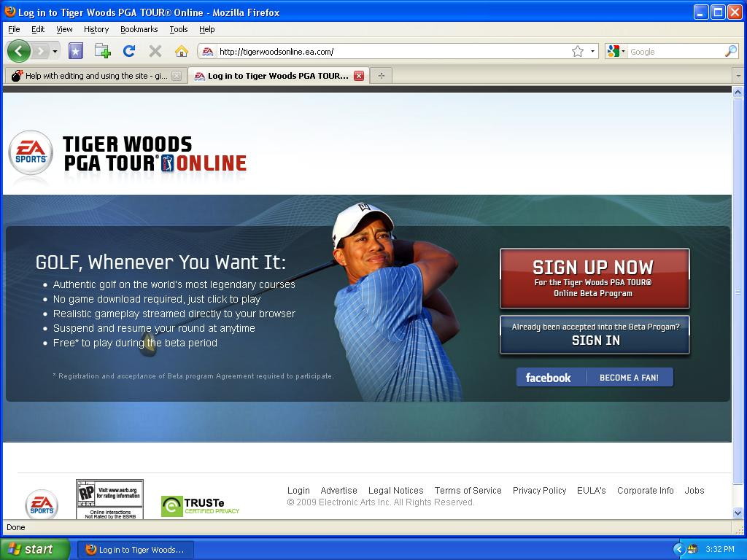Screen dimensions: 747x560
Task: Click the EA Sports logo in header
Action: click(31, 152)
